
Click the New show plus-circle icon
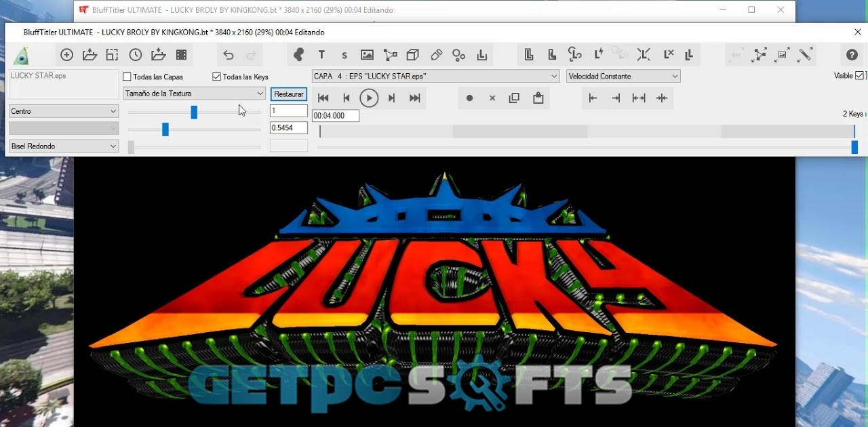click(66, 56)
